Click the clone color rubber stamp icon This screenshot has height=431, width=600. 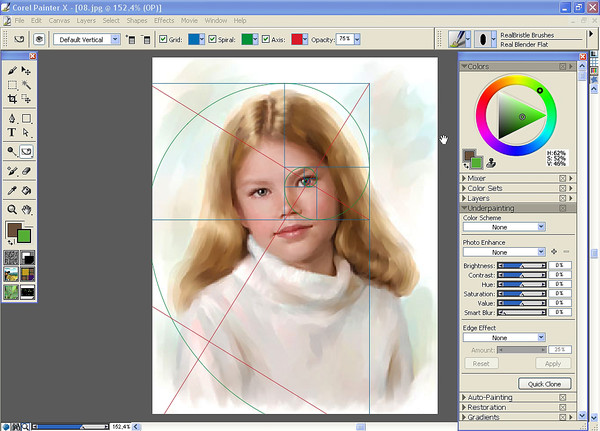click(x=491, y=163)
